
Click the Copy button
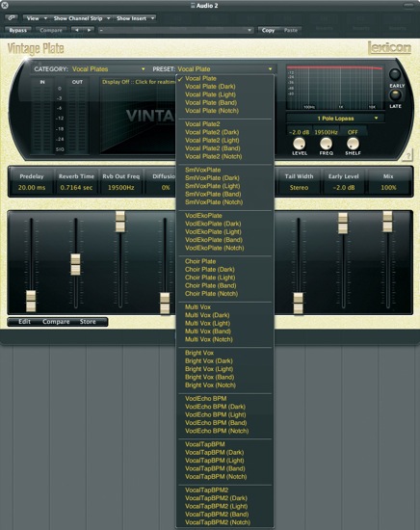click(269, 31)
